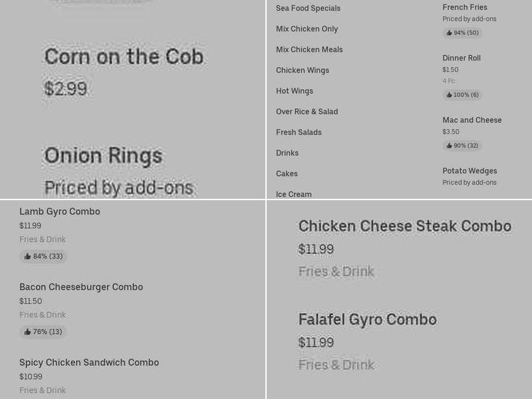Select Ice Cream in the category sidebar

[x=293, y=194]
